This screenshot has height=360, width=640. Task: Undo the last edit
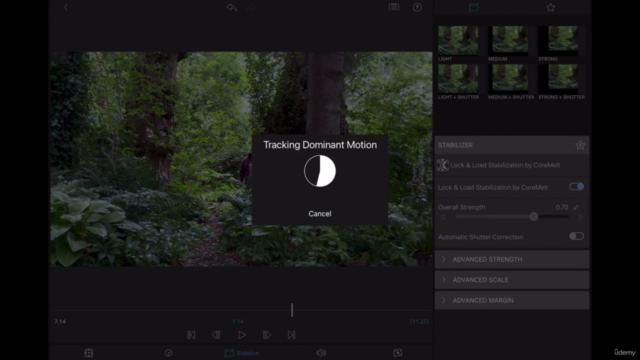pos(231,7)
